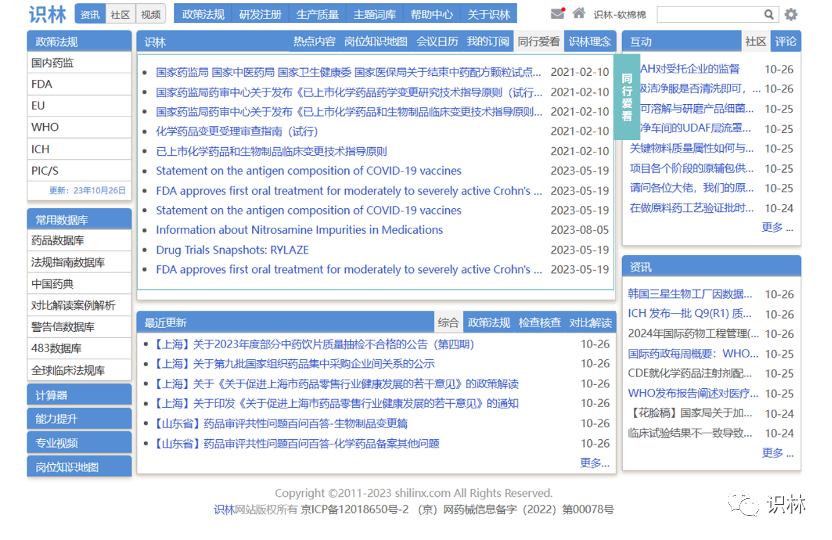Open the 政策法规 navigation menu
The width and height of the screenshot is (832, 540).
click(203, 14)
